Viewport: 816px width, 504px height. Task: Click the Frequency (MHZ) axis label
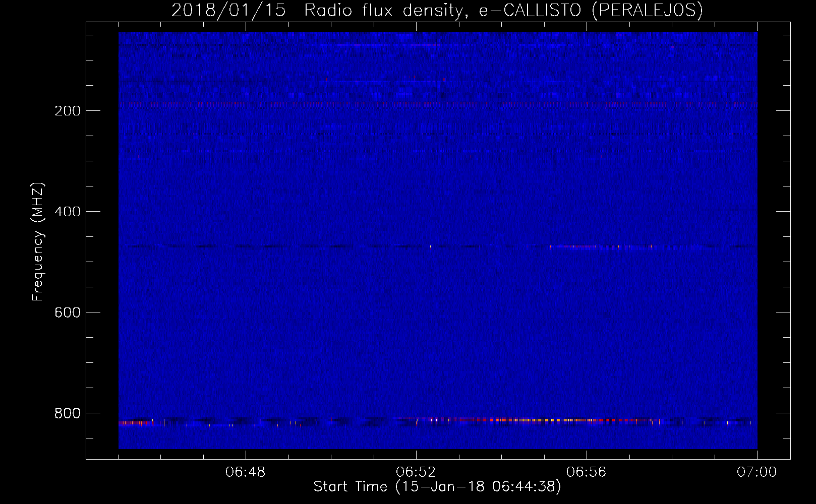38,242
